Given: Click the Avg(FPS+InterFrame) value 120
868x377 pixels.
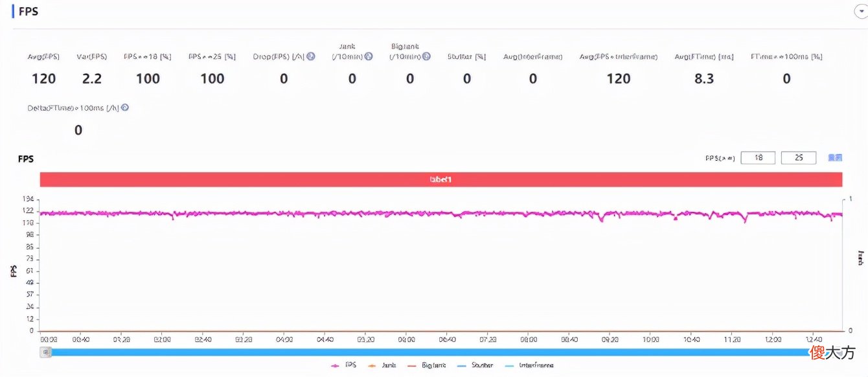Looking at the screenshot, I should pyautogui.click(x=619, y=78).
